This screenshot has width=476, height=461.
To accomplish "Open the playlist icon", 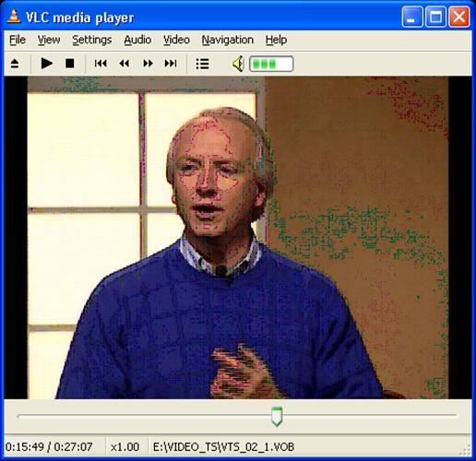I will pyautogui.click(x=203, y=64).
